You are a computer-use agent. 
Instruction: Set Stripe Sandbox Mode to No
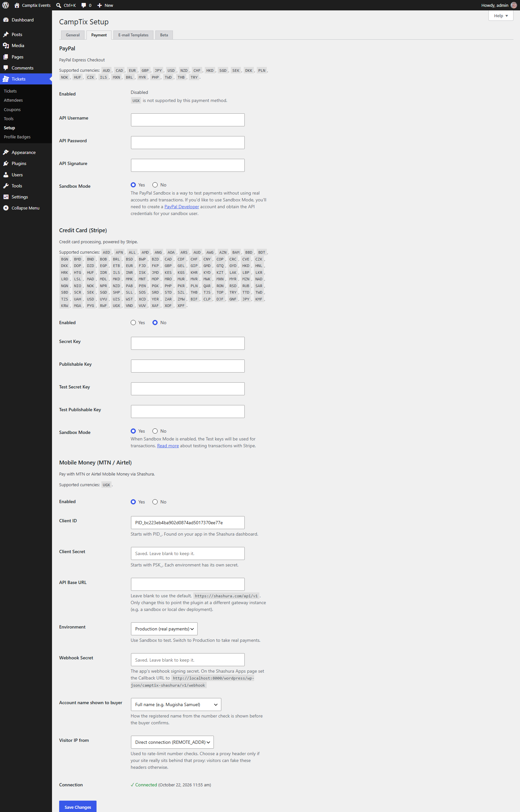tap(155, 431)
